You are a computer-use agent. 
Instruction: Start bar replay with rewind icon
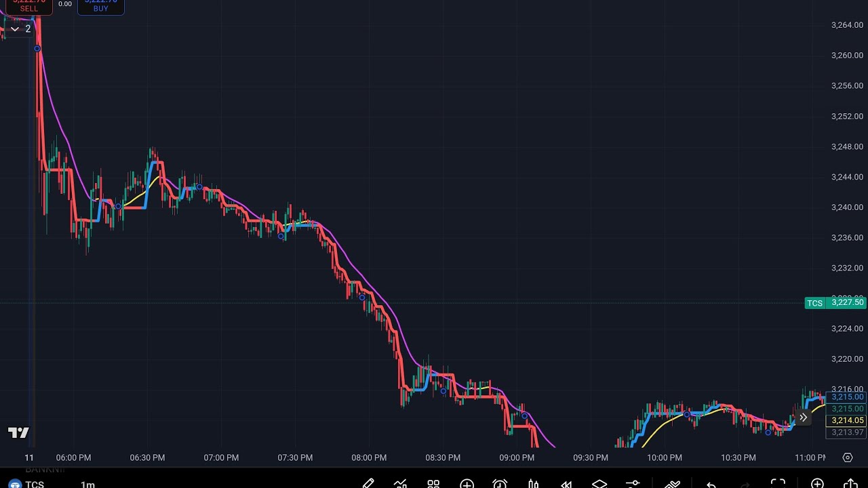[x=566, y=484]
